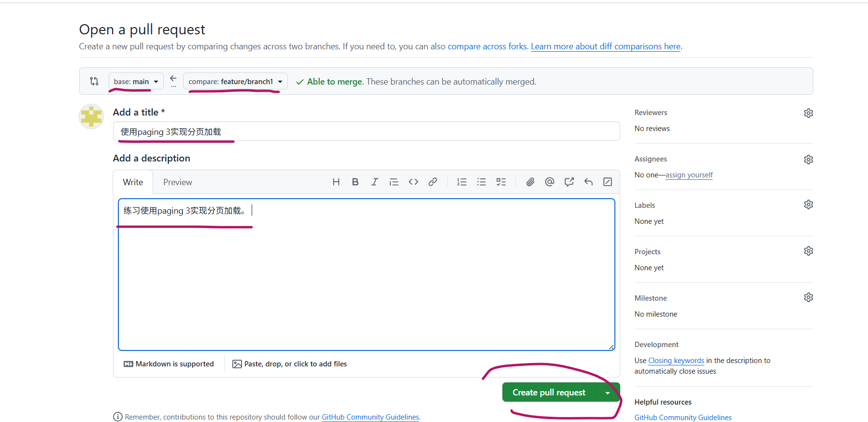
Task: Click the Assignees heading
Action: click(651, 159)
